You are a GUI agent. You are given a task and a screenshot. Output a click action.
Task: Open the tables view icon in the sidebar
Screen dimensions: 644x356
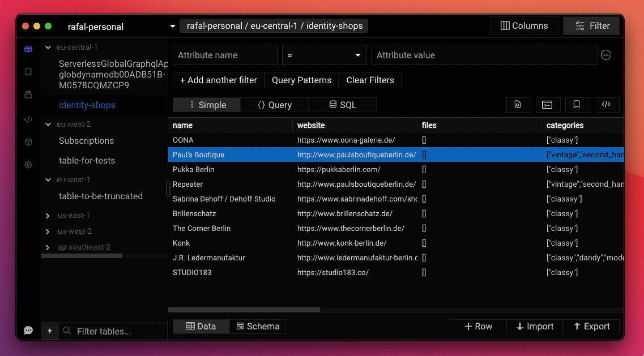(28, 49)
